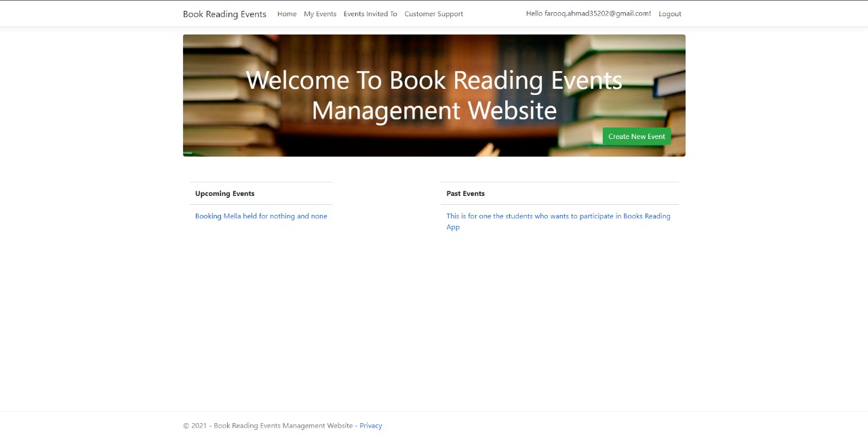Click the Logout link on the navbar
The width and height of the screenshot is (868, 438).
pos(669,14)
